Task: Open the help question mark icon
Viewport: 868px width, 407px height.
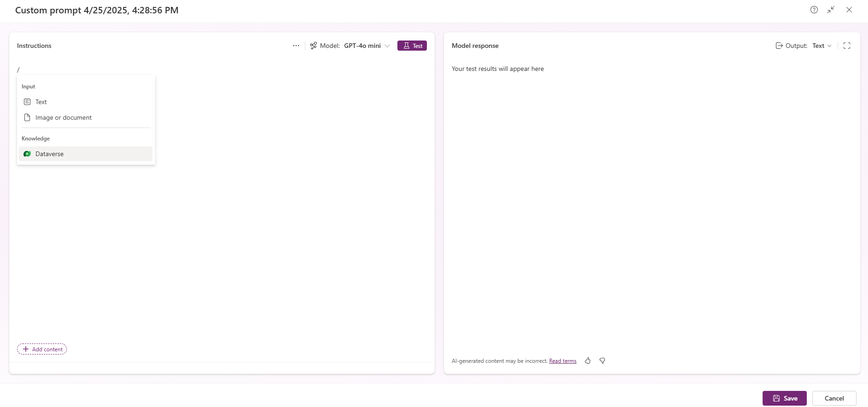Action: point(814,10)
